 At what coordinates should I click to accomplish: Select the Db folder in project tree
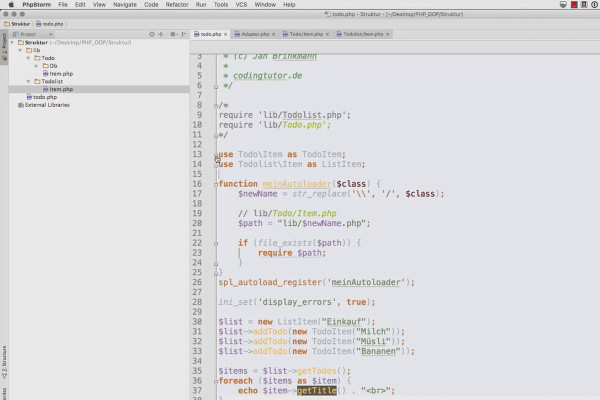pyautogui.click(x=50, y=66)
